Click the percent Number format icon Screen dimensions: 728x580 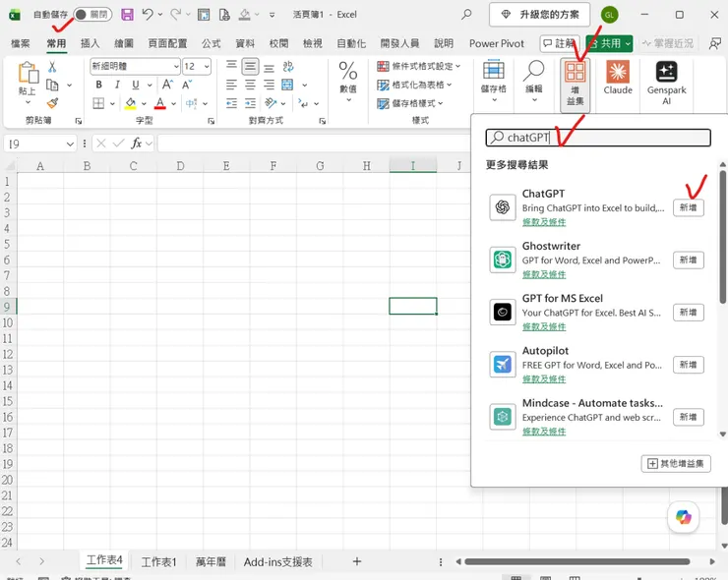point(347,71)
